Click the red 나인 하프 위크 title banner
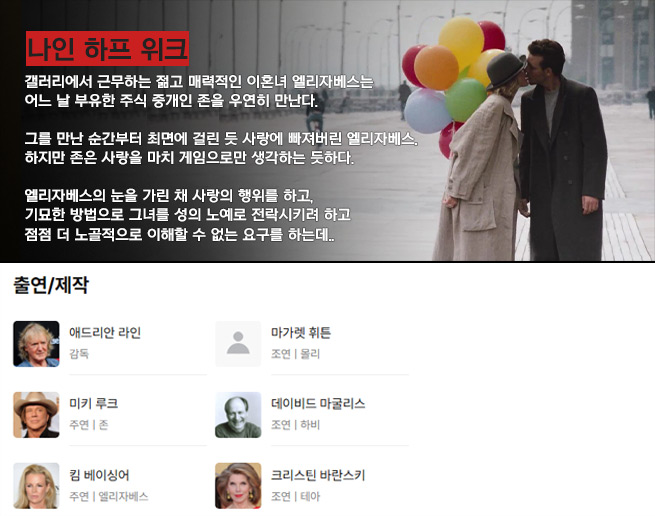This screenshot has height=516, width=655. click(x=107, y=48)
